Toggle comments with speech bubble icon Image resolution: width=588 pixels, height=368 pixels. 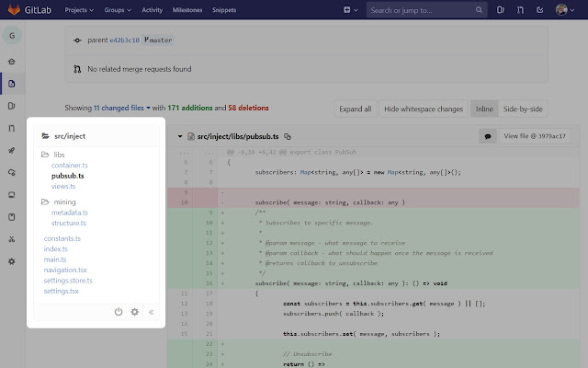pos(488,136)
